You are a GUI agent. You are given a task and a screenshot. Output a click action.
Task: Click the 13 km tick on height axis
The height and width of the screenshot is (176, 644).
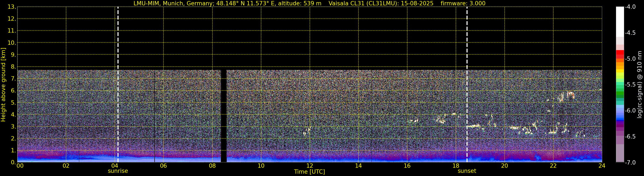[x=12, y=7]
